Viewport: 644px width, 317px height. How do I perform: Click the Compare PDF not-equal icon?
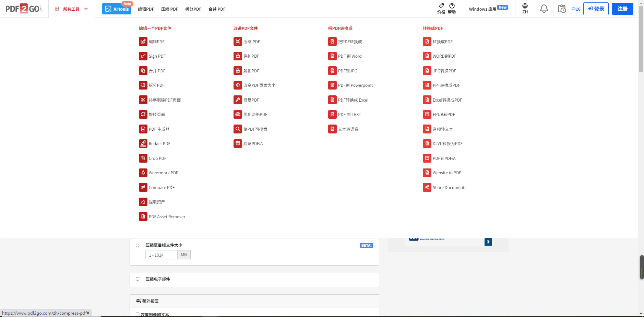click(143, 187)
